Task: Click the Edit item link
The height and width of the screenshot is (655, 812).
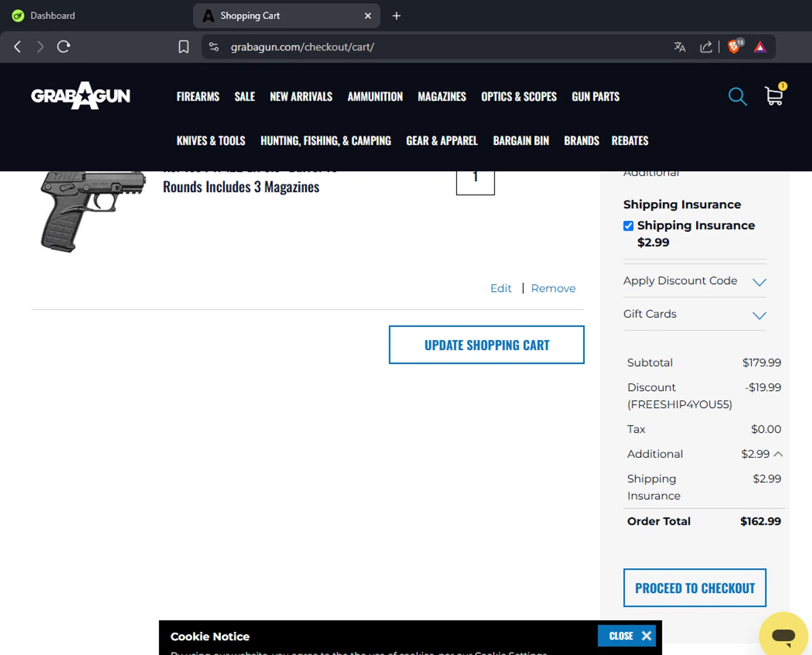Action: 501,289
